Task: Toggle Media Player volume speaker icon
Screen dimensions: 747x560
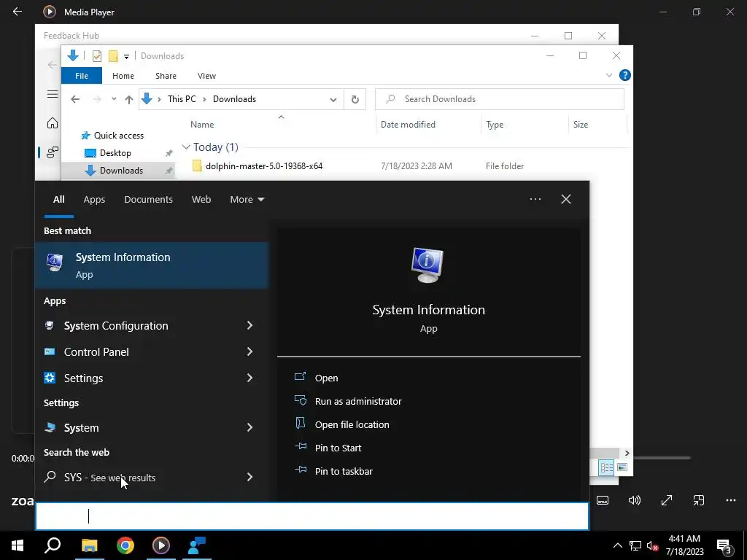Action: point(634,500)
